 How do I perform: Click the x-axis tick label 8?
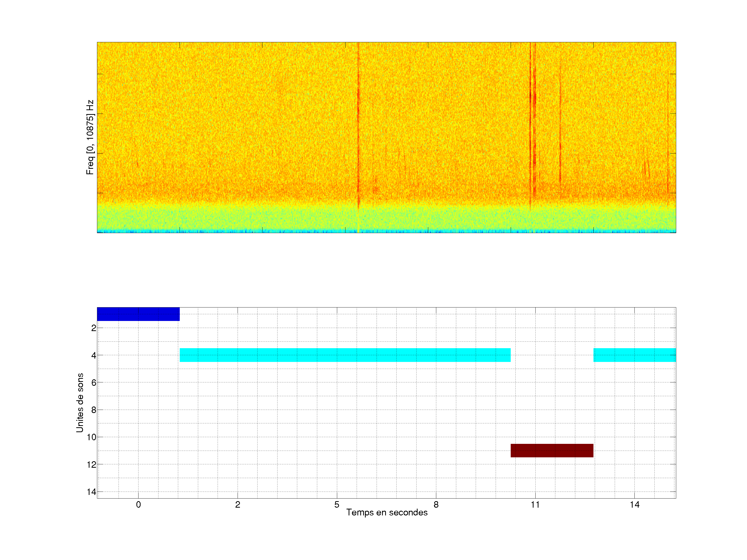[x=436, y=505]
